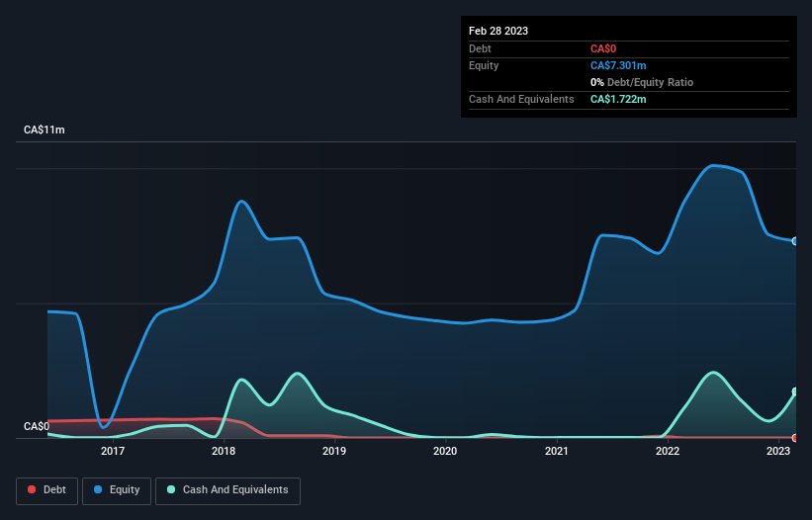Click the Equity row label in tooltip
The width and height of the screenshot is (812, 520).
click(484, 65)
